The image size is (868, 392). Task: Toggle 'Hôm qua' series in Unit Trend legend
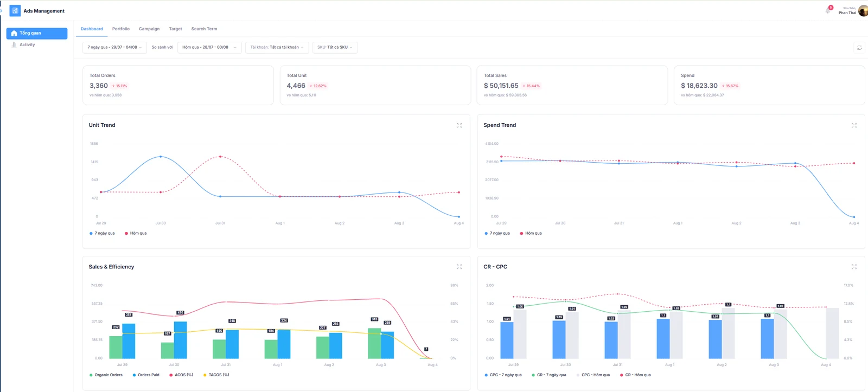[136, 233]
